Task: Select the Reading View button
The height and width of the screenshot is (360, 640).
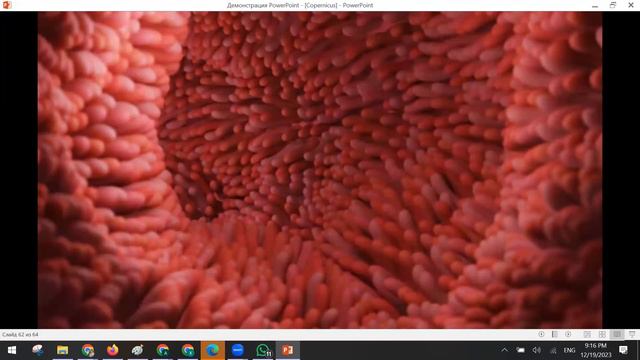Action: pyautogui.click(x=617, y=334)
